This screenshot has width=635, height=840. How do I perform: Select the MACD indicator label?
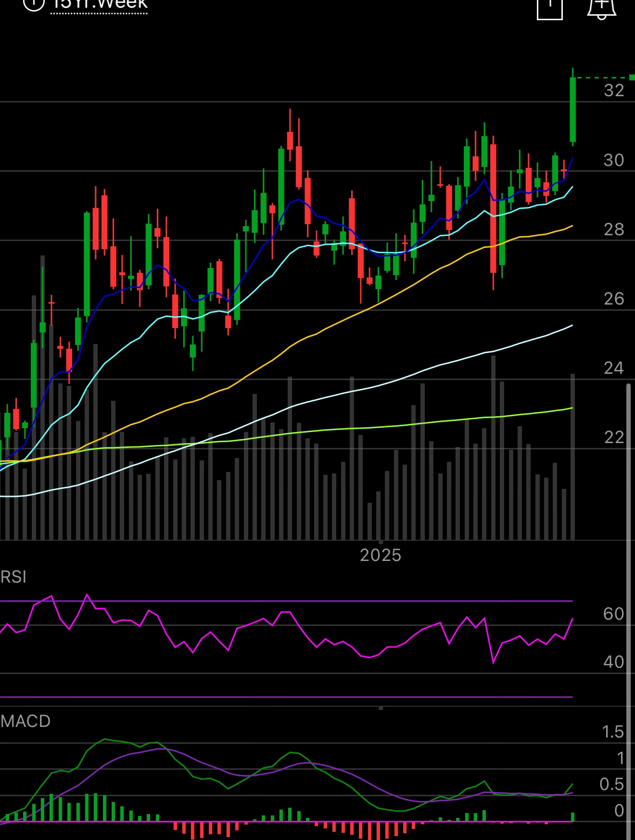coord(25,721)
